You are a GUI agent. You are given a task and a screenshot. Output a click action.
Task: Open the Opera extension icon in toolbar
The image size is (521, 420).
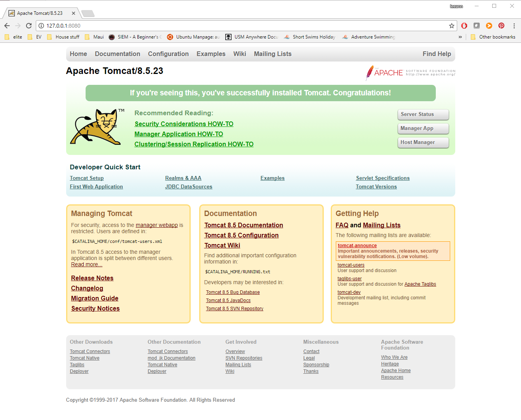pyautogui.click(x=464, y=26)
